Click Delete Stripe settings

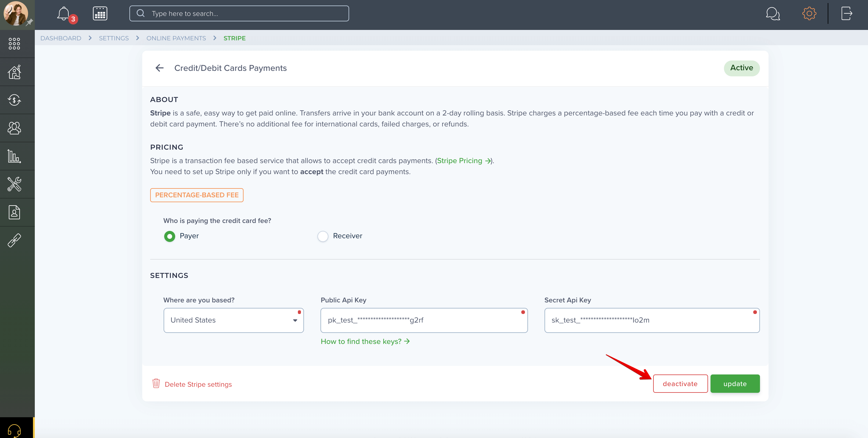click(198, 384)
